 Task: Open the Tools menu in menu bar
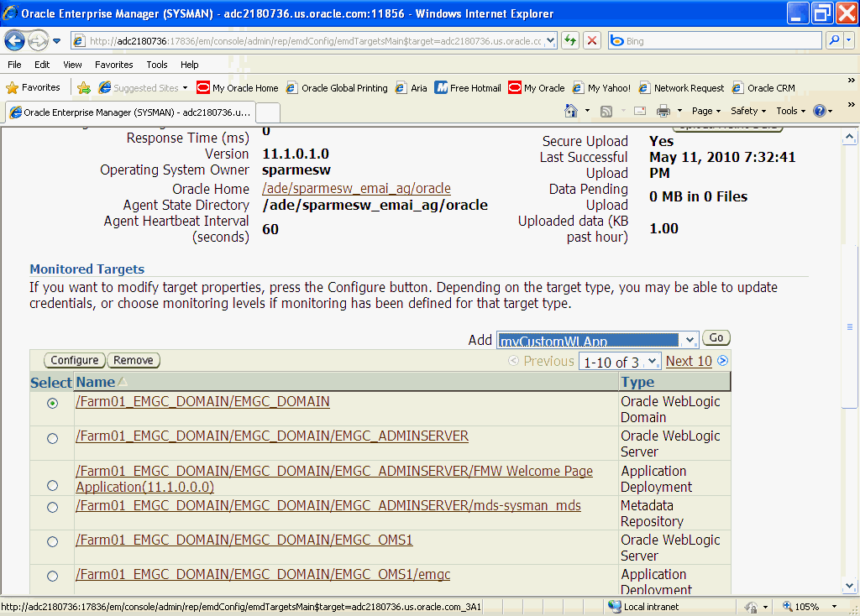tap(157, 65)
